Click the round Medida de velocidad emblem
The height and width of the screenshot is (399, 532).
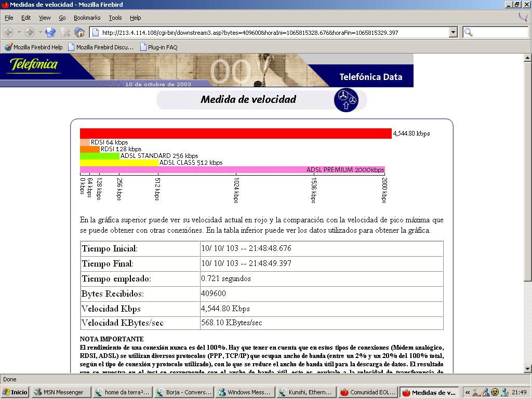[345, 100]
